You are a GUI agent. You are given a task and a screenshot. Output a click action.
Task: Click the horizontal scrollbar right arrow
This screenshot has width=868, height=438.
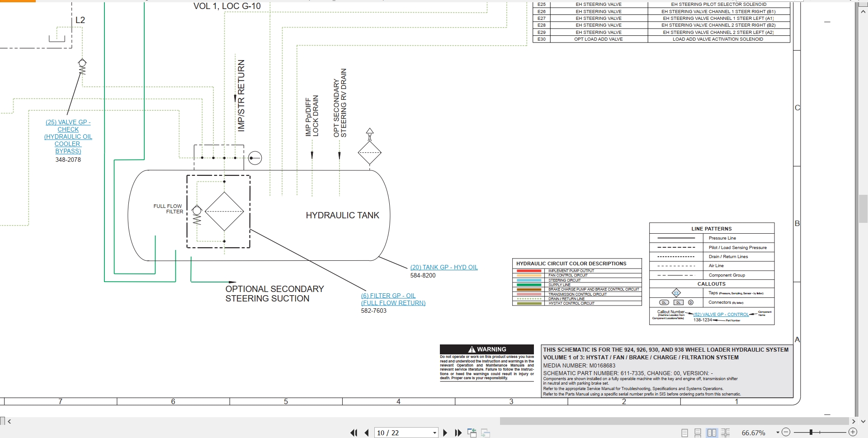854,421
